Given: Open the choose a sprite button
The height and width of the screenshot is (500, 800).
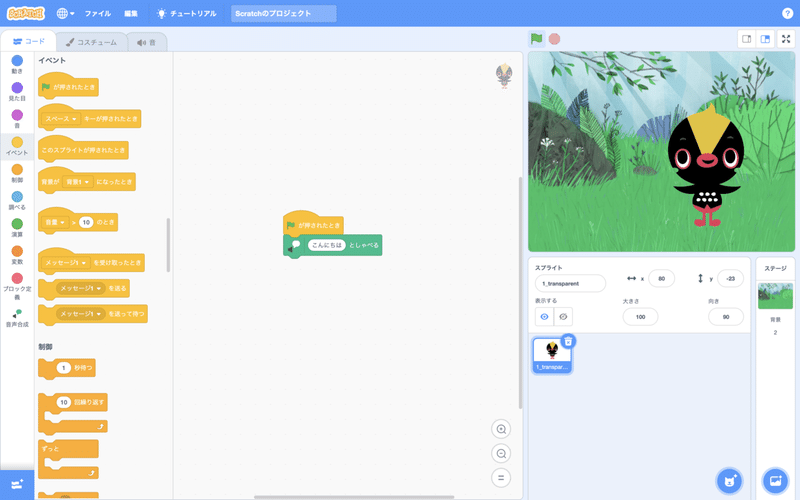Looking at the screenshot, I should (730, 481).
